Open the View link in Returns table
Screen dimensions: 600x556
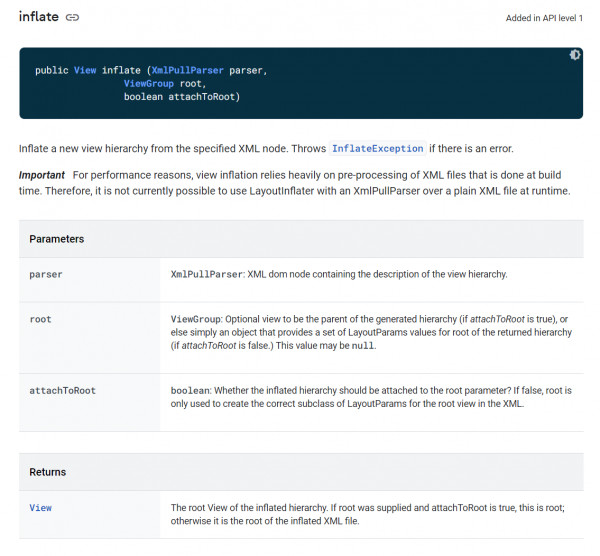click(x=41, y=508)
